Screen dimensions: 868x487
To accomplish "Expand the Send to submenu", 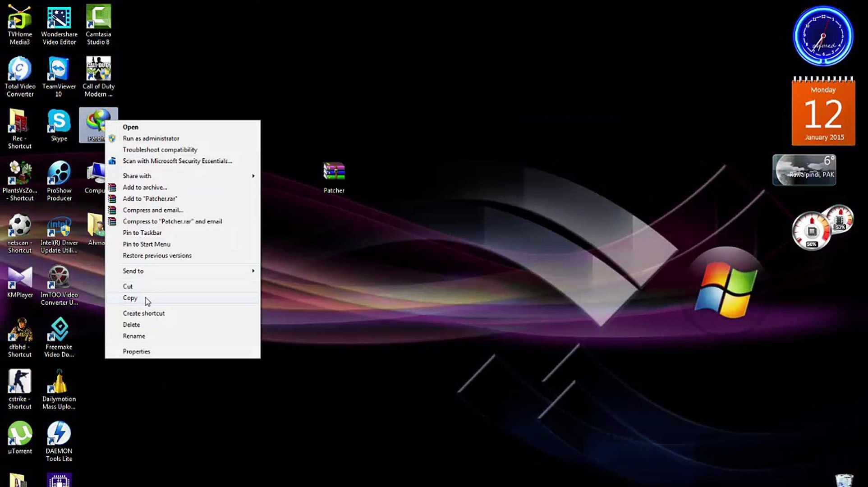I will click(183, 271).
